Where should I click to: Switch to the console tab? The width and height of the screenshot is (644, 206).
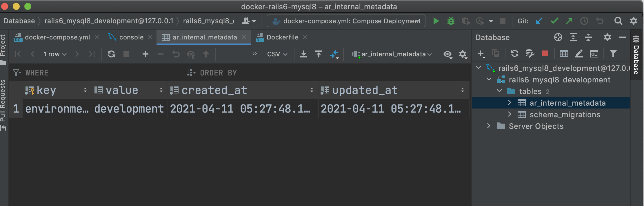click(x=131, y=37)
